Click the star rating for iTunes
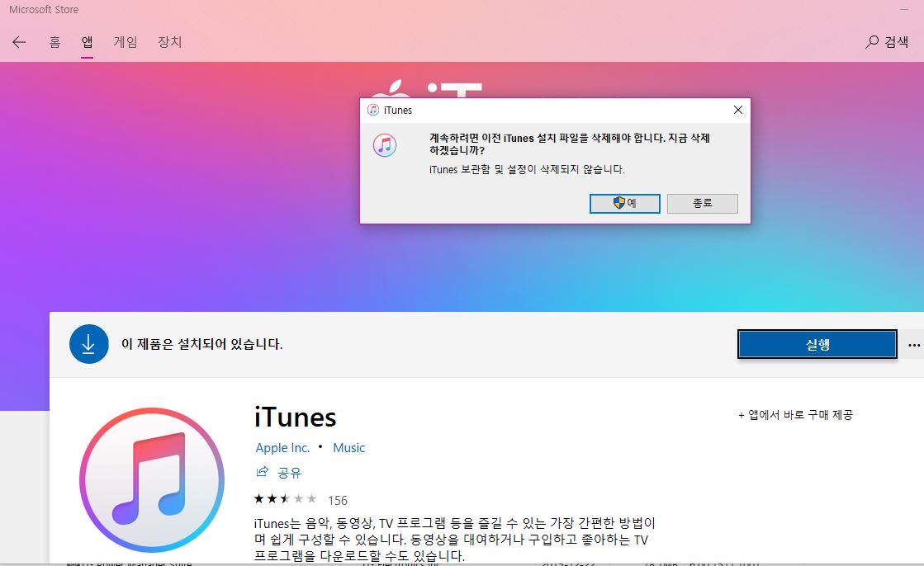 [285, 499]
